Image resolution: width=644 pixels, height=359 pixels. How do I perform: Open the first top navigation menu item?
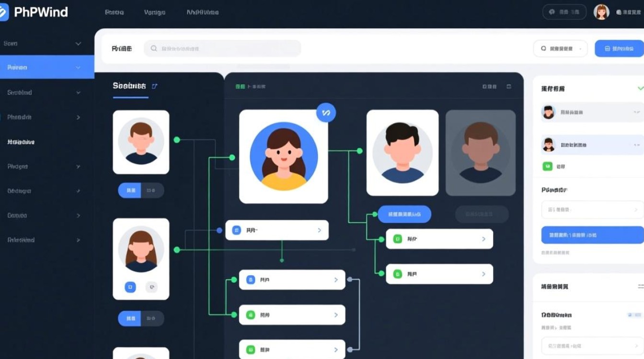[114, 12]
